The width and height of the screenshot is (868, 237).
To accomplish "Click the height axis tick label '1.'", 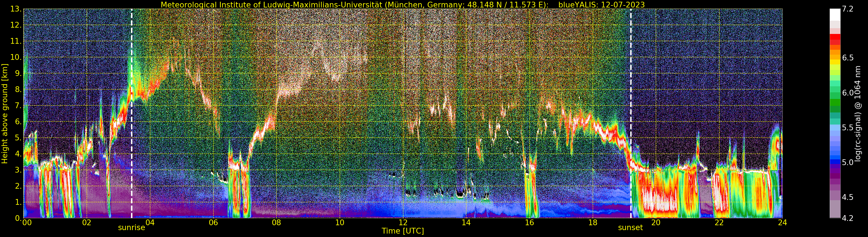I will (18, 202).
